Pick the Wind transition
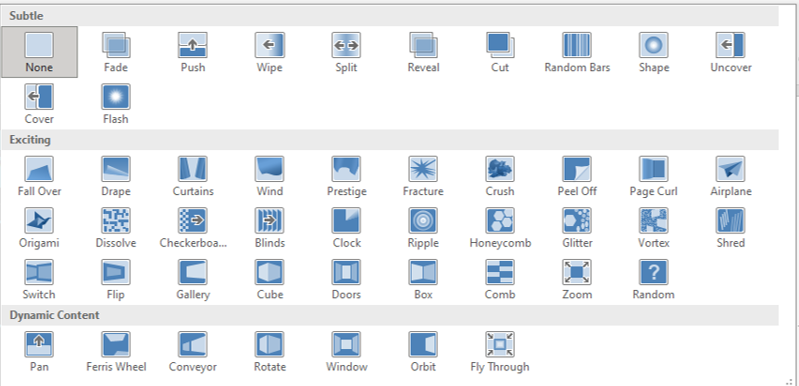The image size is (799, 386). (270, 176)
